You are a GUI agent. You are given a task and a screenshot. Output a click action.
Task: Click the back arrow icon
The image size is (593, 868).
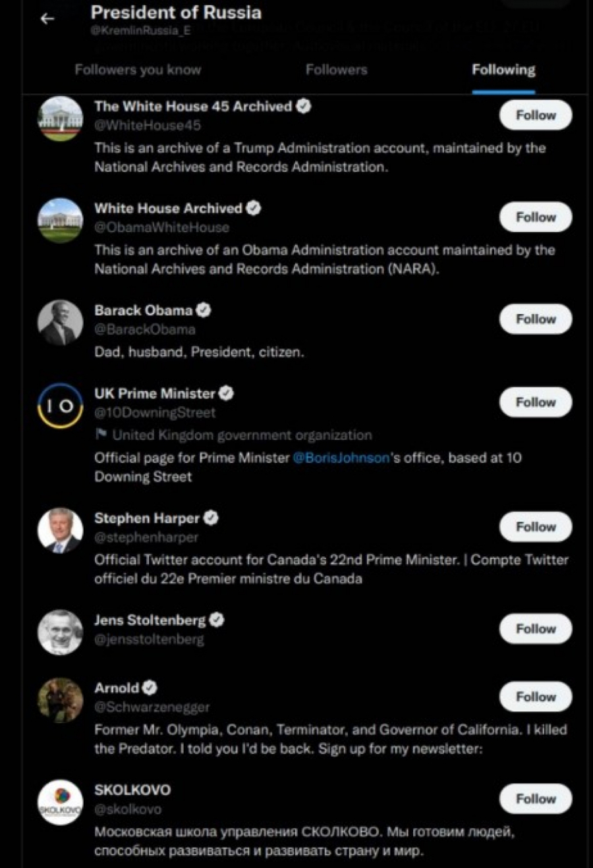tap(47, 19)
